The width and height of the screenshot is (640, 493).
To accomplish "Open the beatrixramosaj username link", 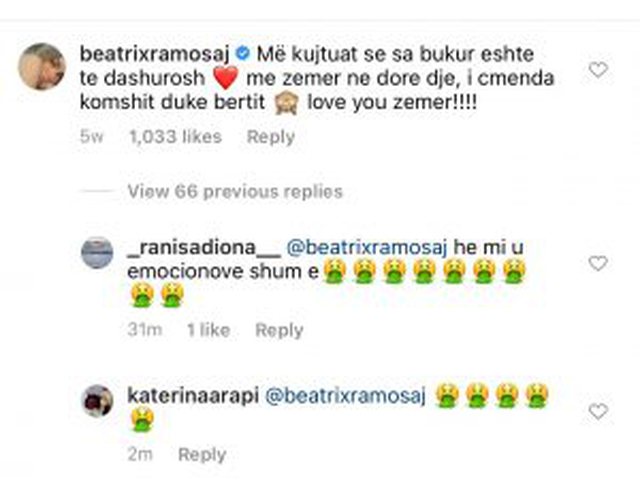I will 155,54.
